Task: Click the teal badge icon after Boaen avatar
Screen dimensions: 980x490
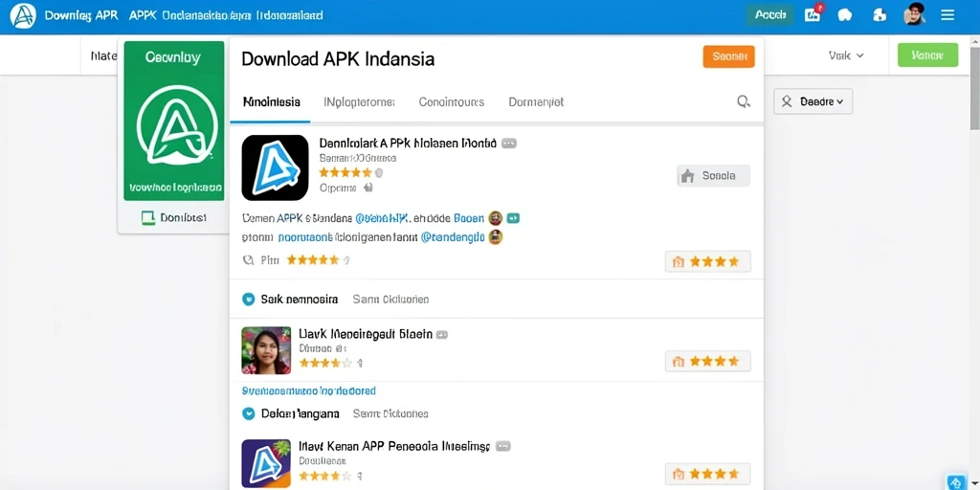Action: [513, 218]
